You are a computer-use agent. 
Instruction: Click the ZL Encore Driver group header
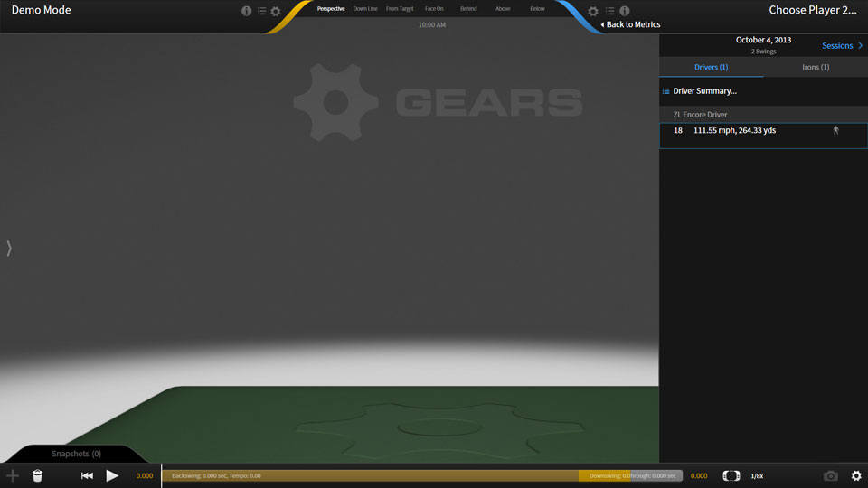763,115
